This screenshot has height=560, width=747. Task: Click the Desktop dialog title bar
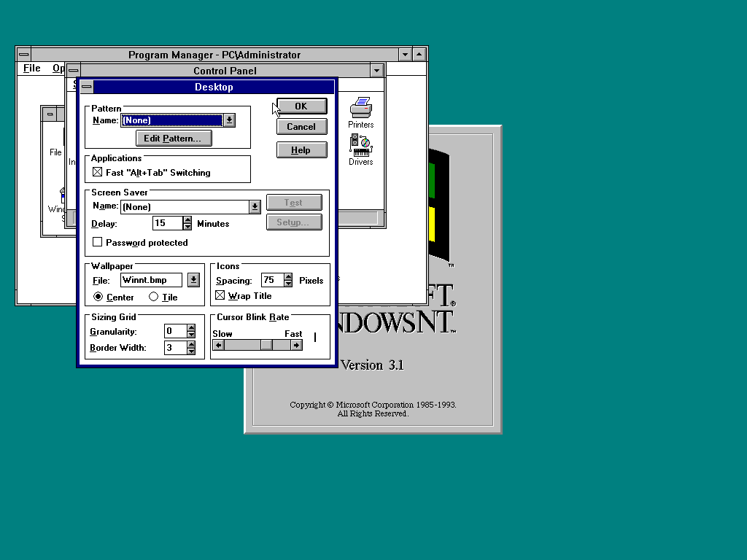[x=214, y=87]
